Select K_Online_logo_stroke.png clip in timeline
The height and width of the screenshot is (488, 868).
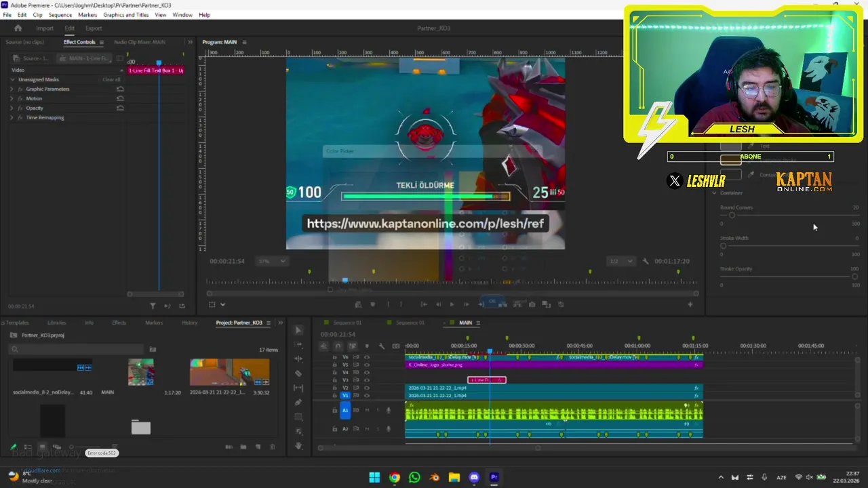[x=553, y=365]
